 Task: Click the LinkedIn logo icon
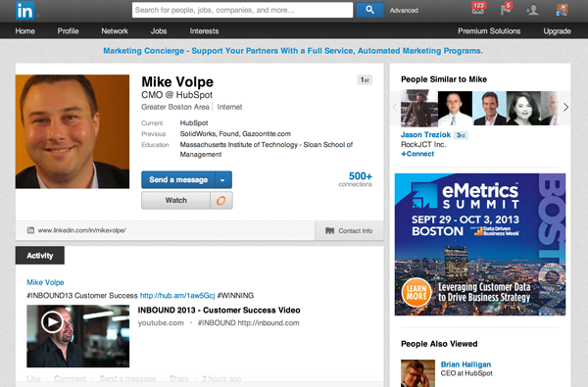click(25, 10)
